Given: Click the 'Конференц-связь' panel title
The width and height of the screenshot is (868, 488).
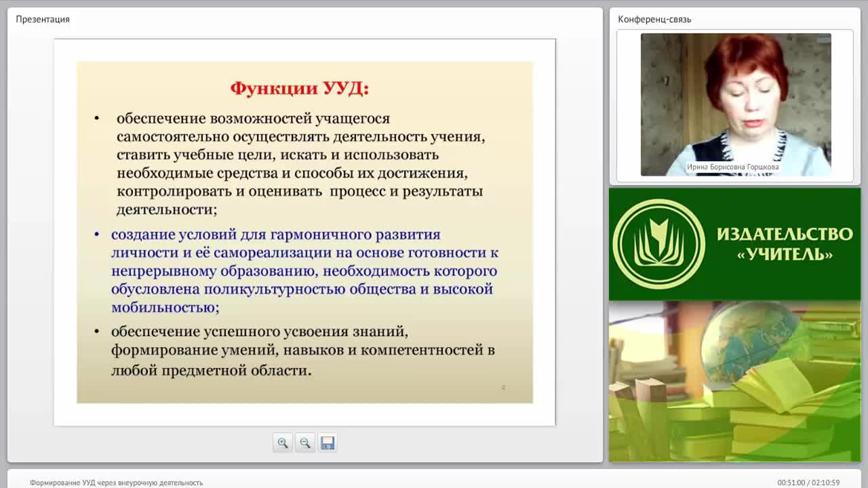Looking at the screenshot, I should tap(654, 19).
